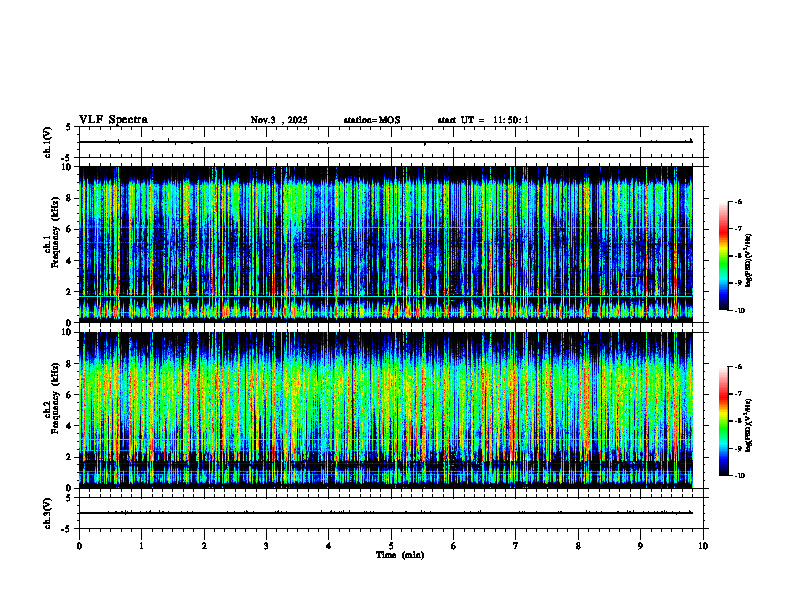Click the "start UT = 11:50:1" header text
Viewport: 792px width, 612px height.
tap(483, 120)
